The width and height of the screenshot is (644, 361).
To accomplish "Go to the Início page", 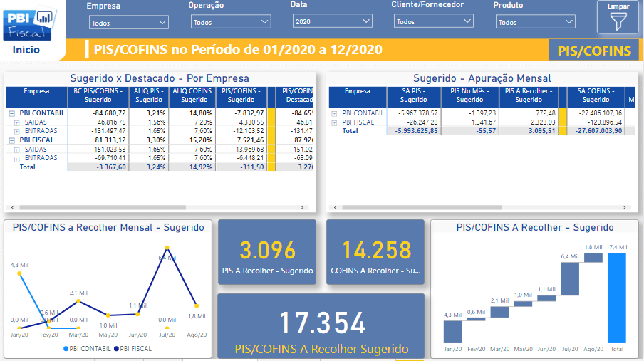I will (26, 50).
